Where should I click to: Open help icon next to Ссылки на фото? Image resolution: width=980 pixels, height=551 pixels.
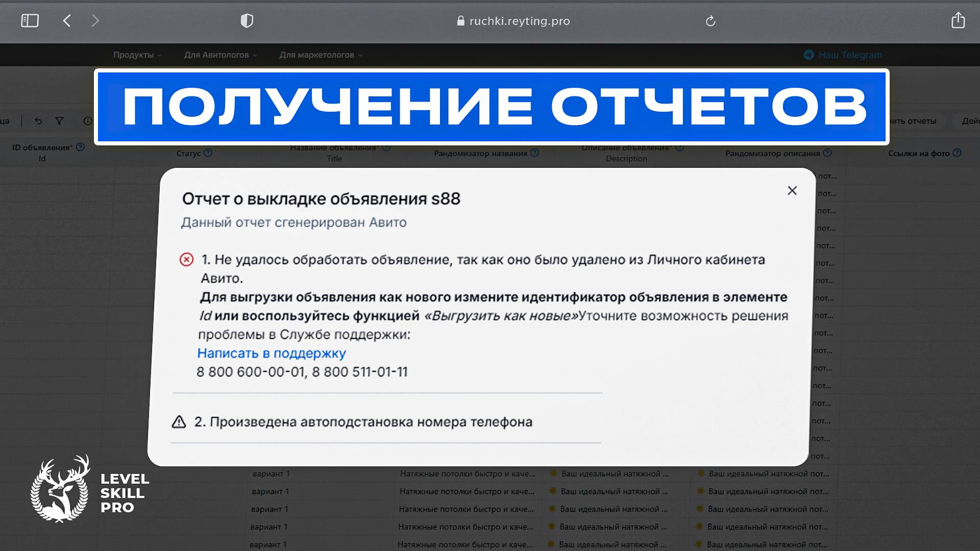tap(957, 153)
